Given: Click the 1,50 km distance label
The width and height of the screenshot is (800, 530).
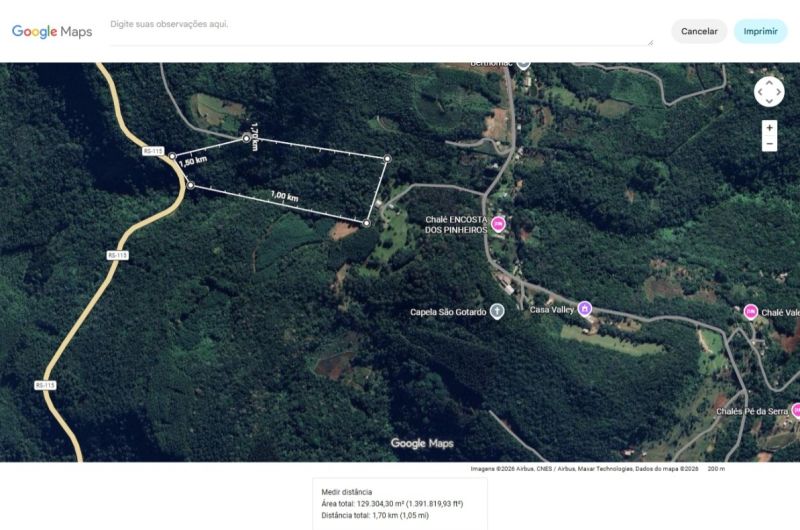Looking at the screenshot, I should point(193,162).
